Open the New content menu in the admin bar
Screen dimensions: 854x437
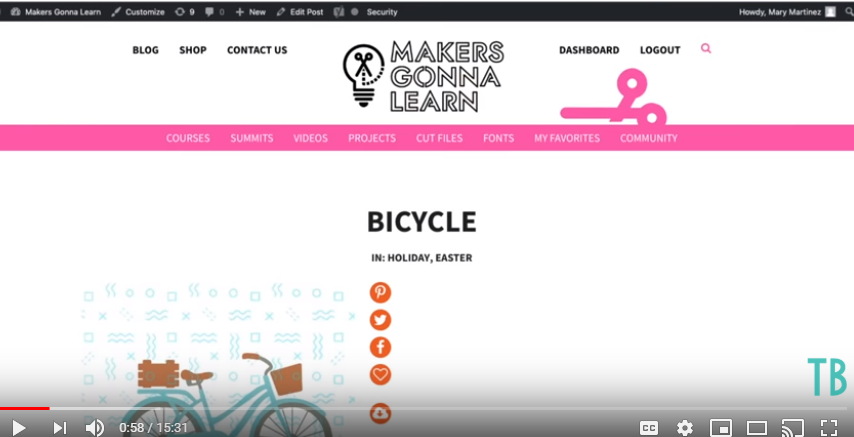251,12
